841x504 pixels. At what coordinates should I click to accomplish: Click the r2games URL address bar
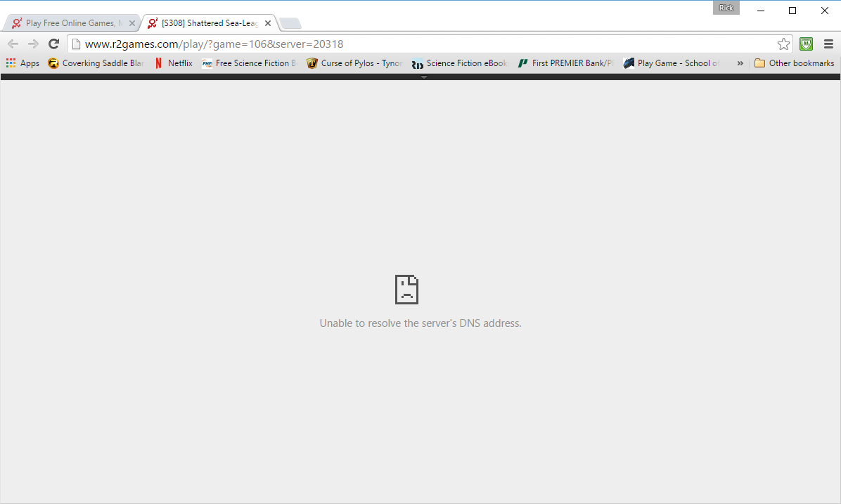422,44
